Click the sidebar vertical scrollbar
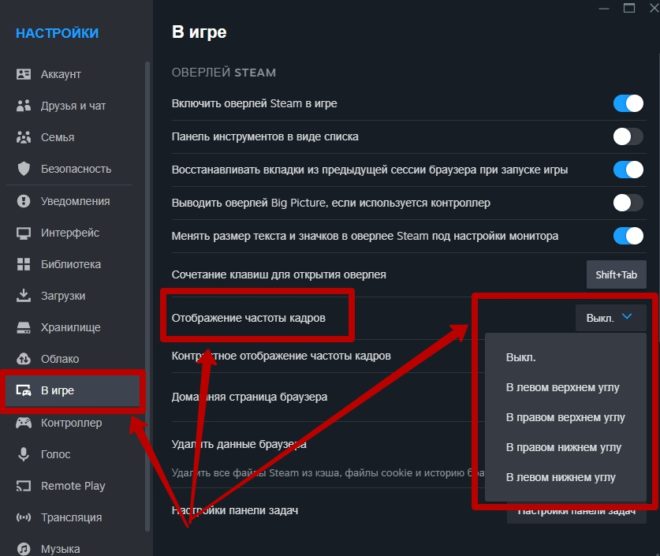660x556 pixels. pyautogui.click(x=147, y=295)
